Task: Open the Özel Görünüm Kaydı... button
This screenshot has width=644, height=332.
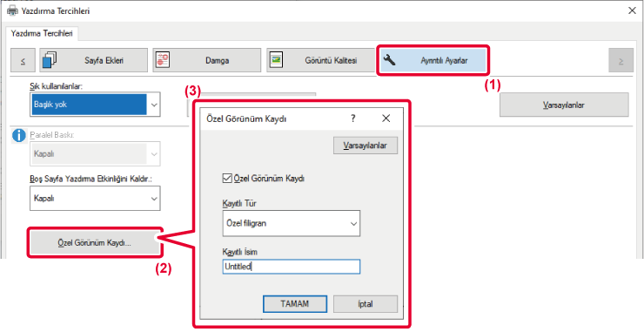Action: click(x=95, y=243)
